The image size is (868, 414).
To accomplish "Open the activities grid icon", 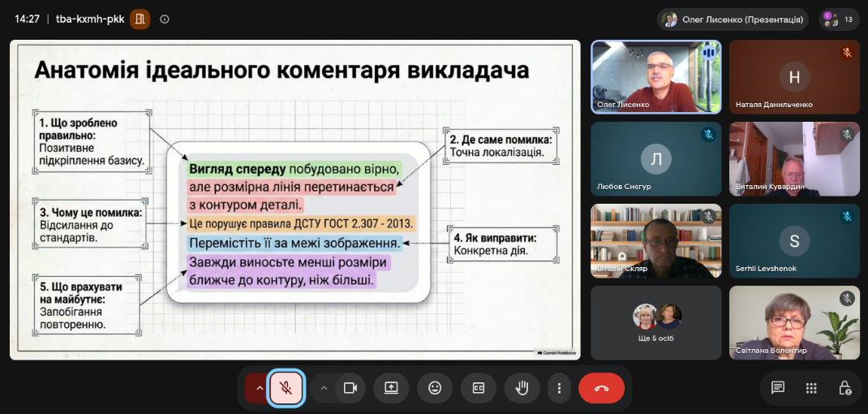I will [811, 388].
